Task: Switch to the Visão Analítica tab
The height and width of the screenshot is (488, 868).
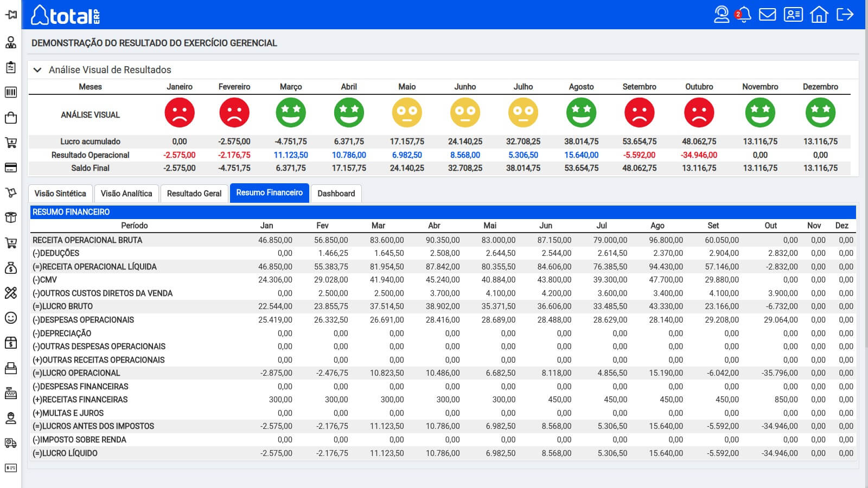Action: 126,194
